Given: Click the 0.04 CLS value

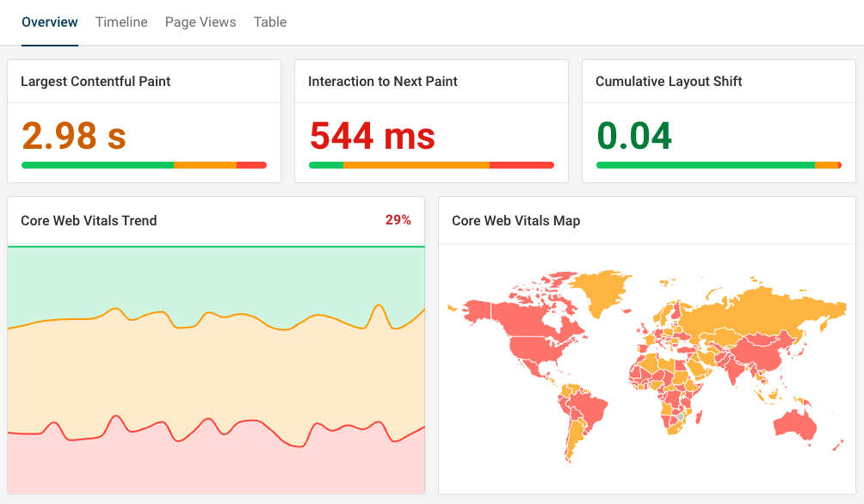Looking at the screenshot, I should (x=634, y=136).
